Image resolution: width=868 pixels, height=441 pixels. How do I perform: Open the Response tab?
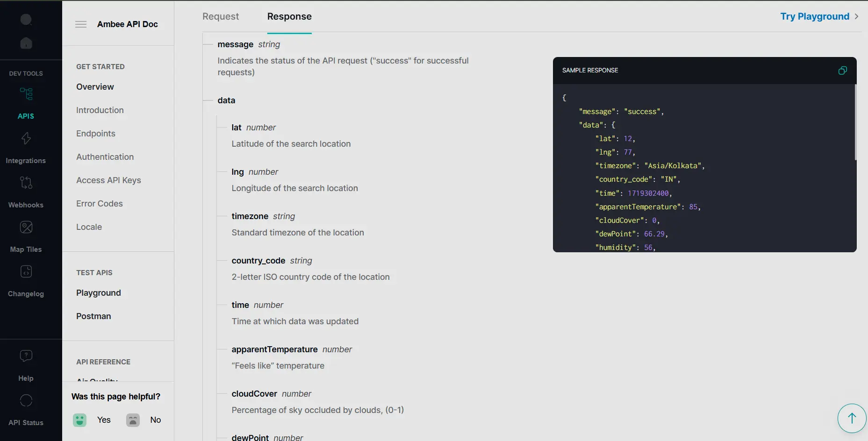tap(289, 16)
